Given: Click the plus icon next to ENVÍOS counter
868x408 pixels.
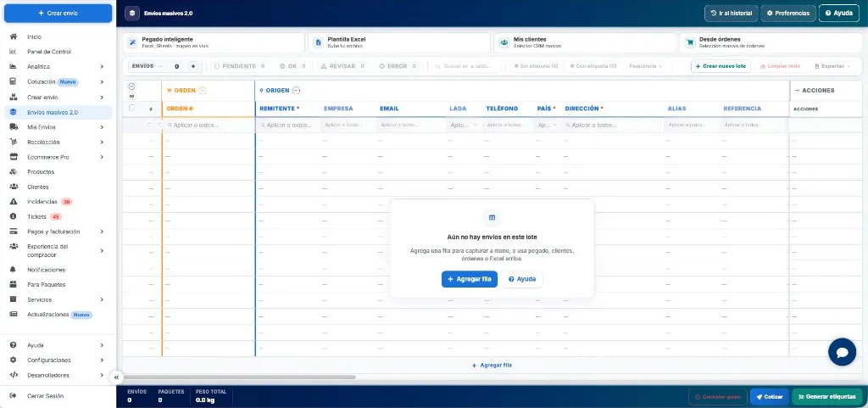Looking at the screenshot, I should click(193, 66).
